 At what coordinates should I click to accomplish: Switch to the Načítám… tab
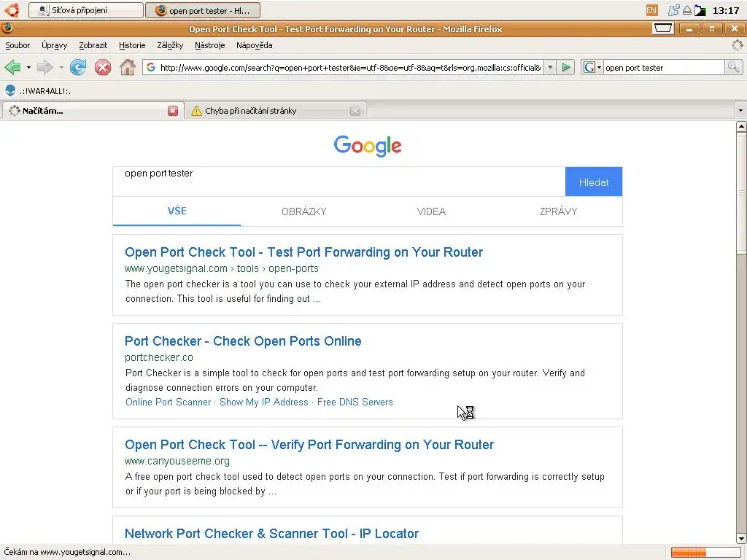point(93,111)
